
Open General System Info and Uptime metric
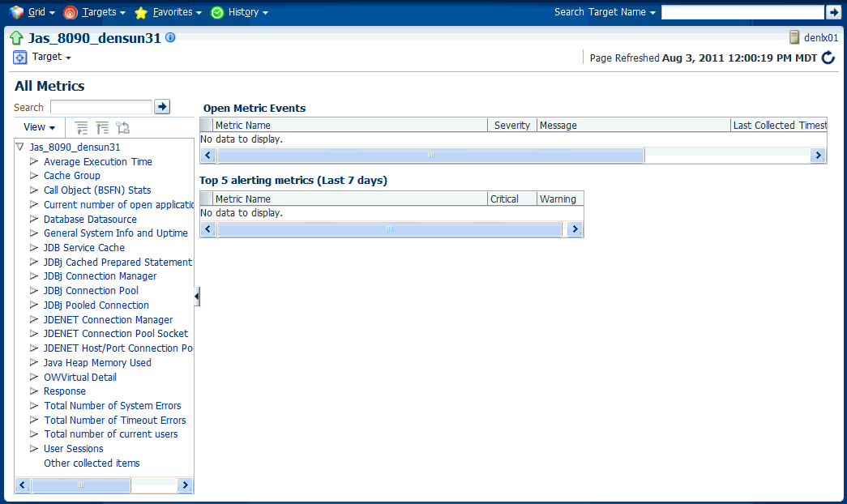116,233
